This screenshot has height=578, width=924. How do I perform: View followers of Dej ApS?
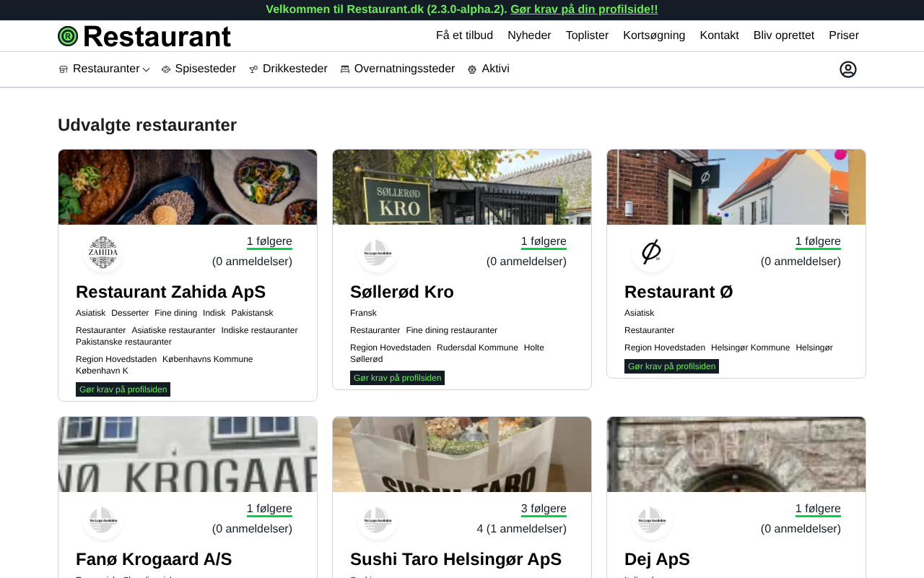coord(818,509)
